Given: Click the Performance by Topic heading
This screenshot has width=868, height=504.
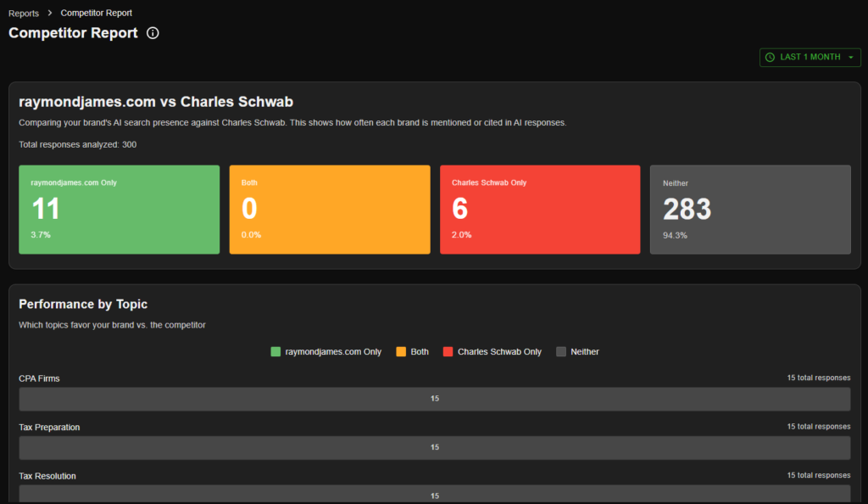Looking at the screenshot, I should [x=83, y=304].
